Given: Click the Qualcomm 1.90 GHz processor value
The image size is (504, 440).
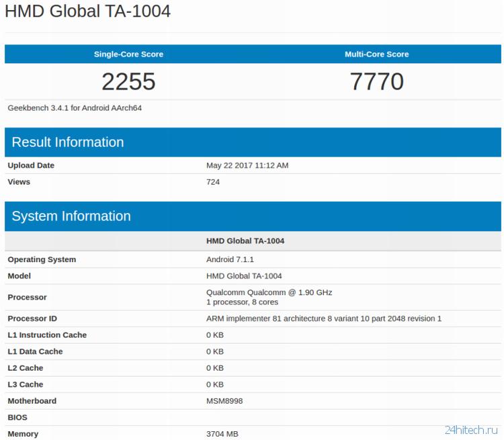Looking at the screenshot, I should tap(269, 292).
